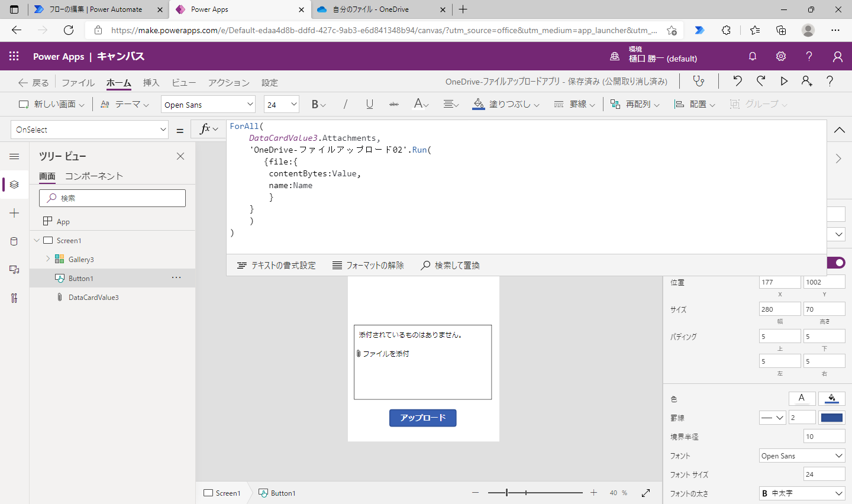
Task: Open the App checker stethoscope icon
Action: (x=699, y=81)
